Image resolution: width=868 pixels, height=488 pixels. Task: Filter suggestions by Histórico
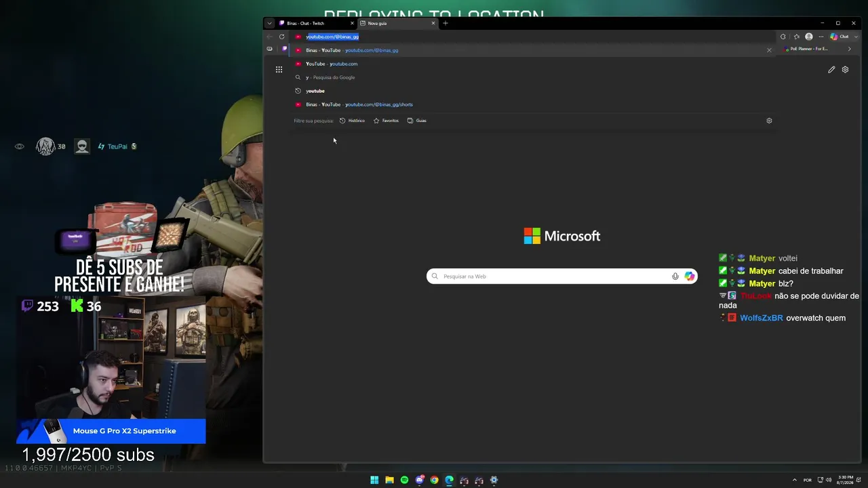coord(353,121)
